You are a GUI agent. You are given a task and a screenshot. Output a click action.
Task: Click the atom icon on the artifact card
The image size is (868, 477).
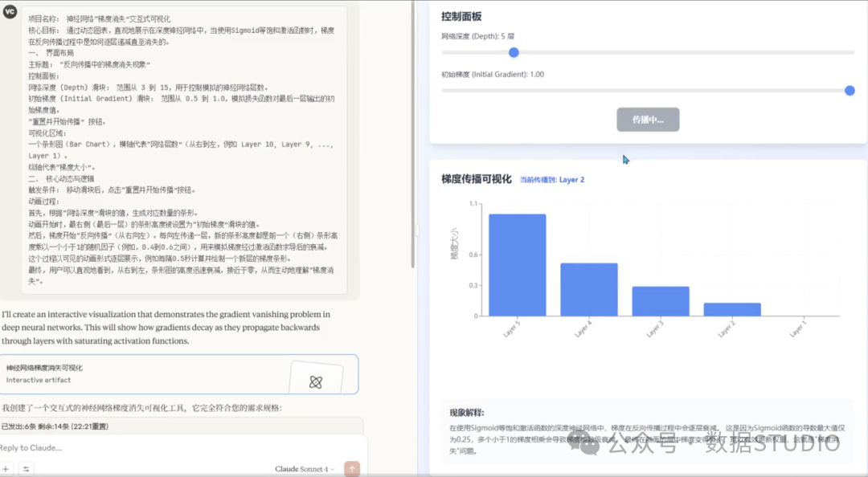point(316,381)
